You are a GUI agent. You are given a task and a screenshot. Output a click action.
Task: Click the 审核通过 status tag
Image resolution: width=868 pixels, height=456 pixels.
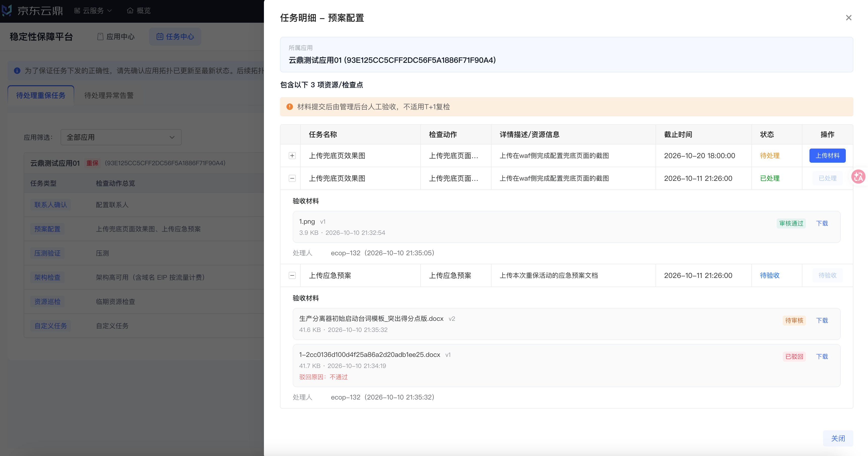coord(791,224)
